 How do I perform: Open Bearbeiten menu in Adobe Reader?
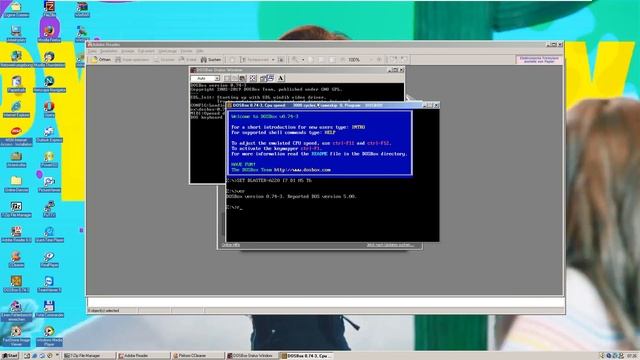109,51
